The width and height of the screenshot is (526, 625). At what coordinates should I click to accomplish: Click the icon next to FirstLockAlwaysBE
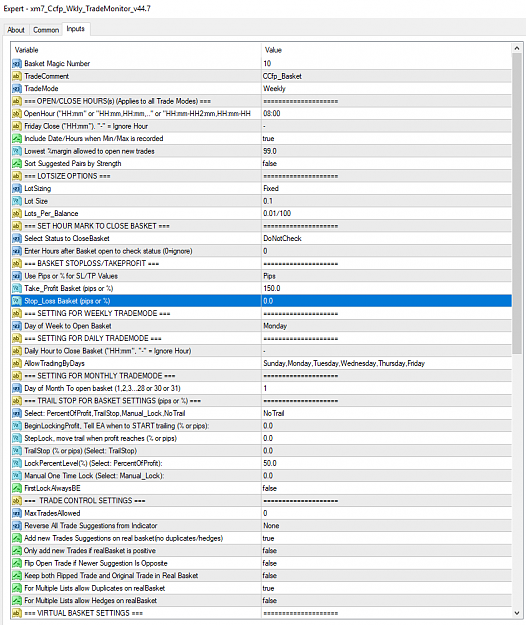tap(17, 488)
